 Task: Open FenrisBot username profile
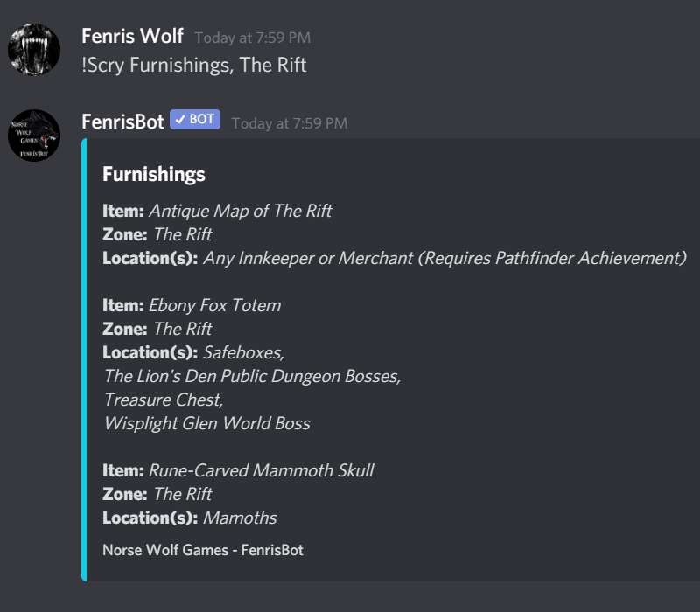click(122, 122)
